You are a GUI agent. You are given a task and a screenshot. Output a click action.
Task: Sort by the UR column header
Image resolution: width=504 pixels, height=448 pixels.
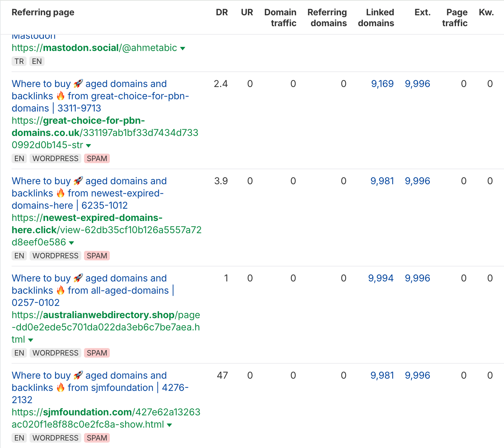click(x=247, y=13)
